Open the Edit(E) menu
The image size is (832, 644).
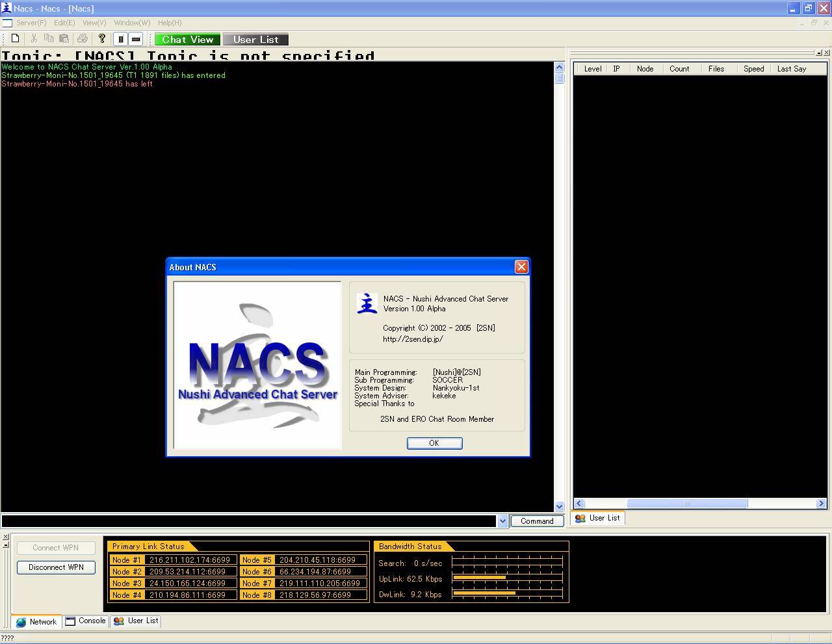pos(64,23)
